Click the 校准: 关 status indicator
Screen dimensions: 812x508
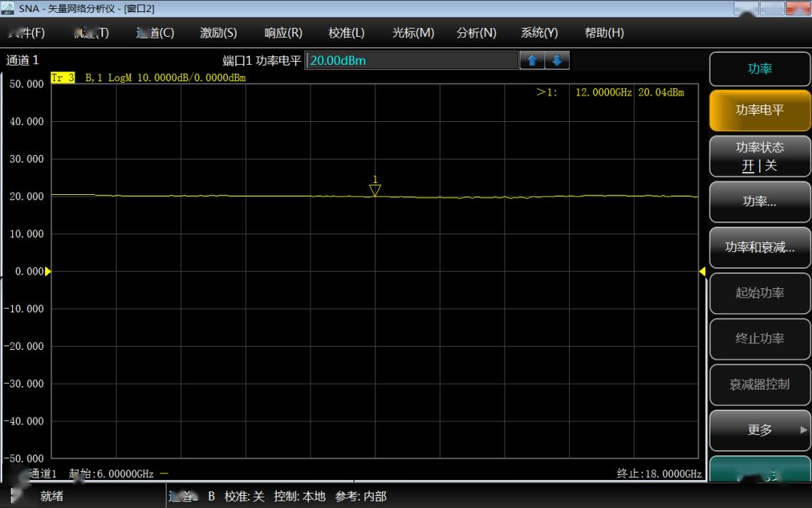coord(244,496)
